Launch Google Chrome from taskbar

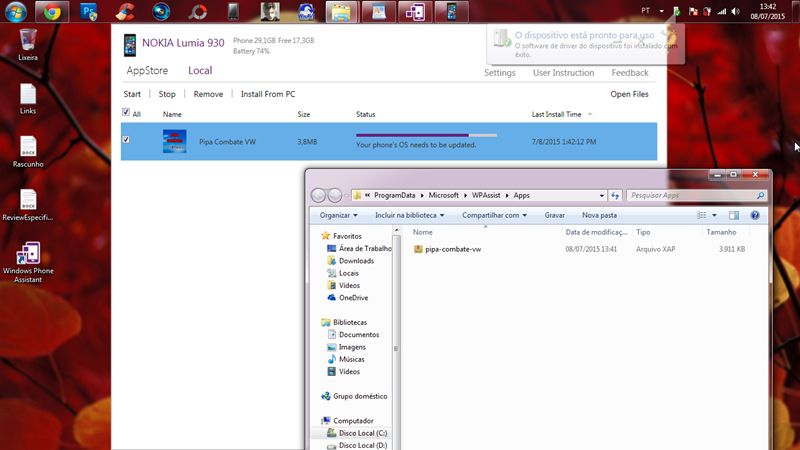[x=52, y=12]
